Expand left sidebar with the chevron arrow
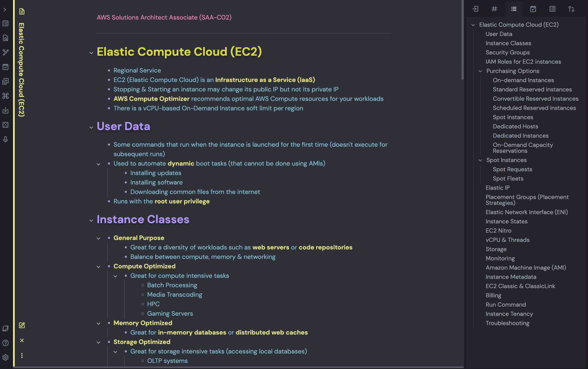 [x=5, y=9]
